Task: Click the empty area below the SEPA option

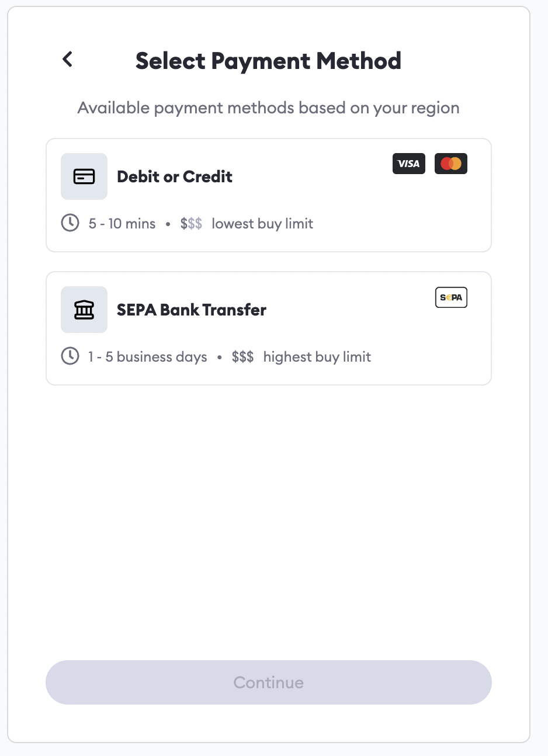Action: pos(268,514)
